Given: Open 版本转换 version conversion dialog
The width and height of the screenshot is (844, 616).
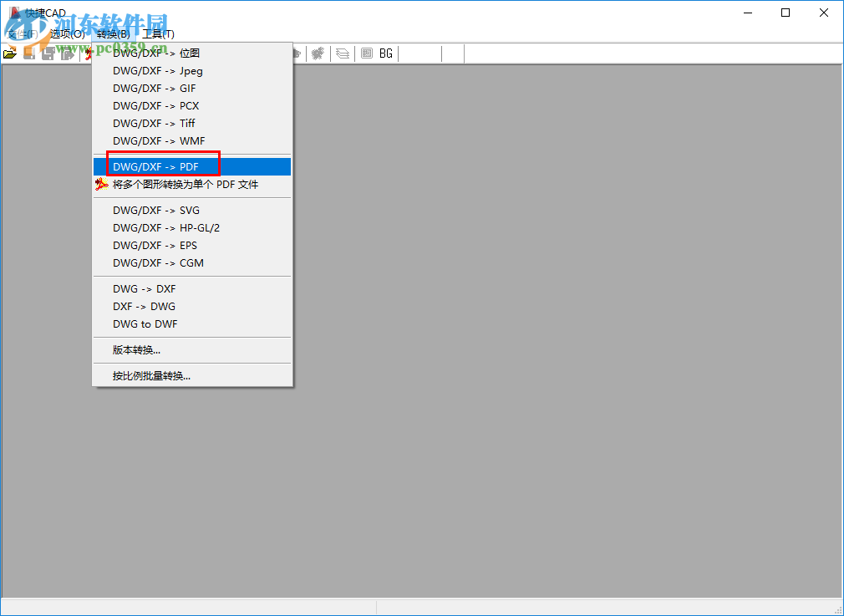Looking at the screenshot, I should pyautogui.click(x=136, y=349).
